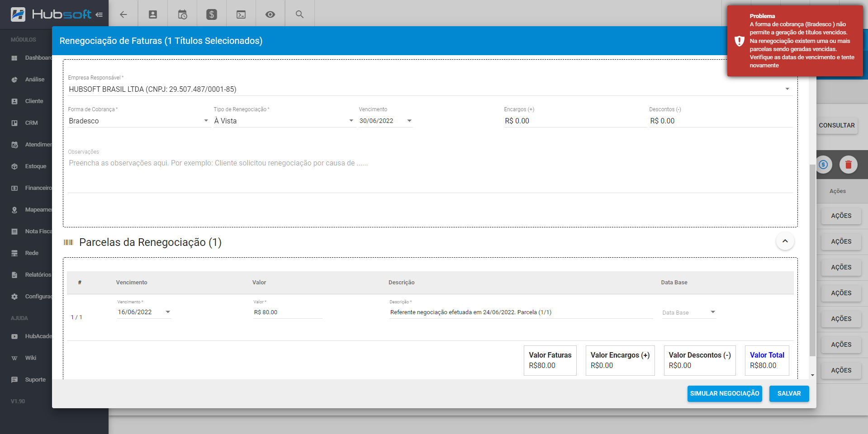Open the Vencimento 30/06/2022 date picker
Screen dimensions: 868x434
385,121
